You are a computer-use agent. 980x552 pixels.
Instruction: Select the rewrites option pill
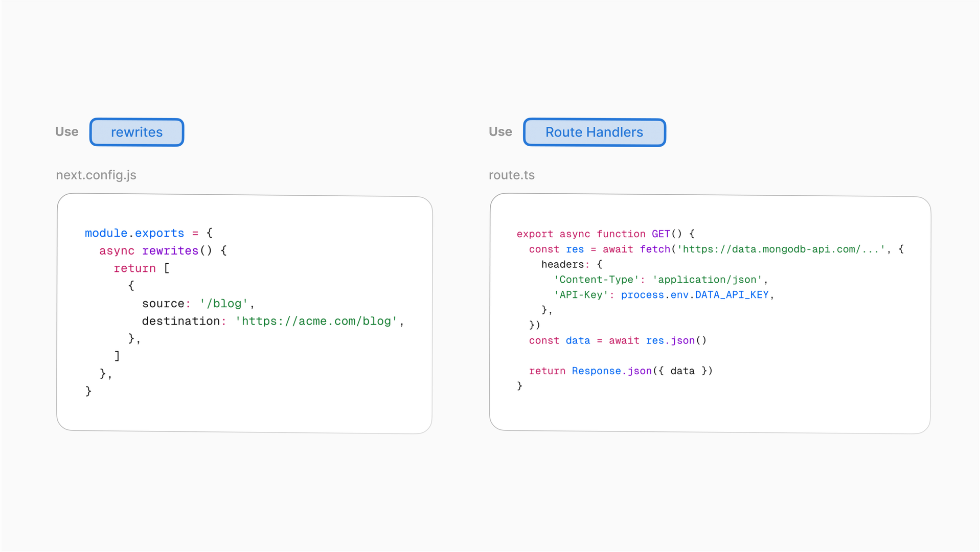[x=136, y=132]
